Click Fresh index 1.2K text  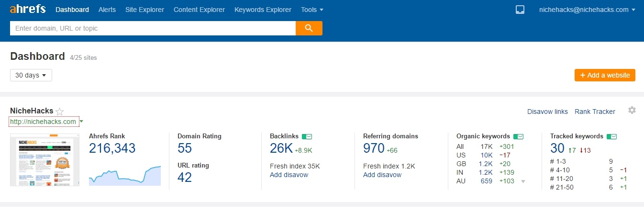pos(389,166)
